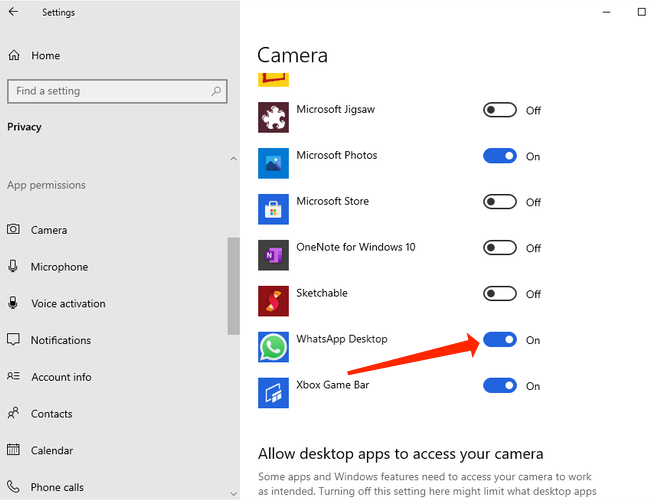Click the Sketchable app icon
Screen dimensions: 650x500
point(273,301)
